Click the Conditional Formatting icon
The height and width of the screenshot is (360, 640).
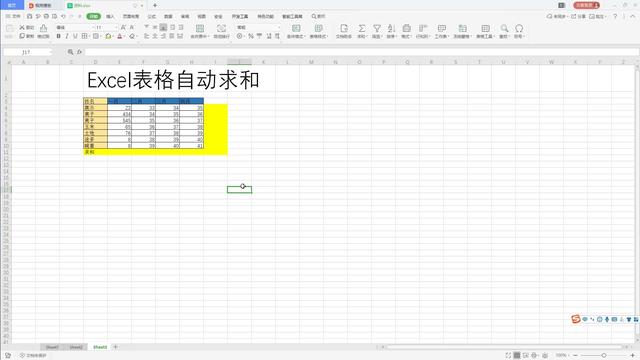point(296,28)
